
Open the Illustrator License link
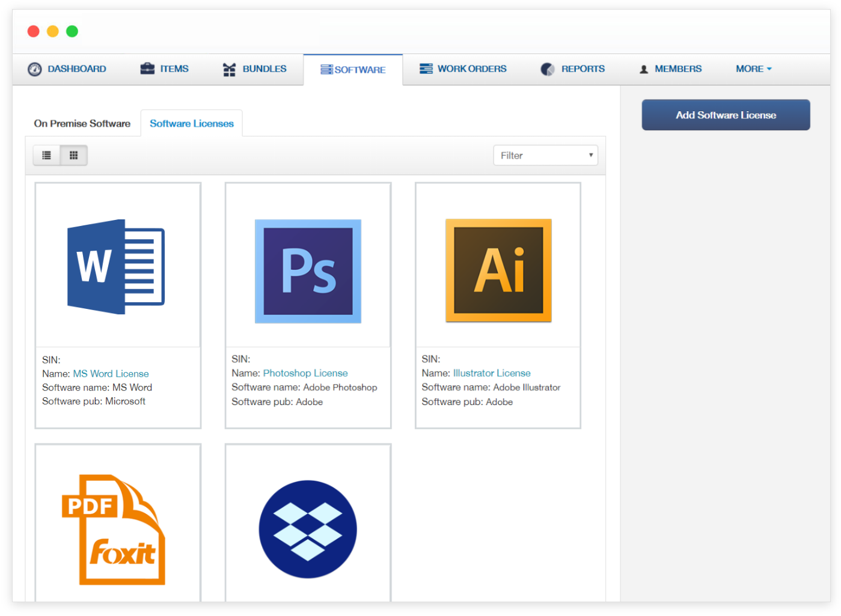(x=492, y=373)
